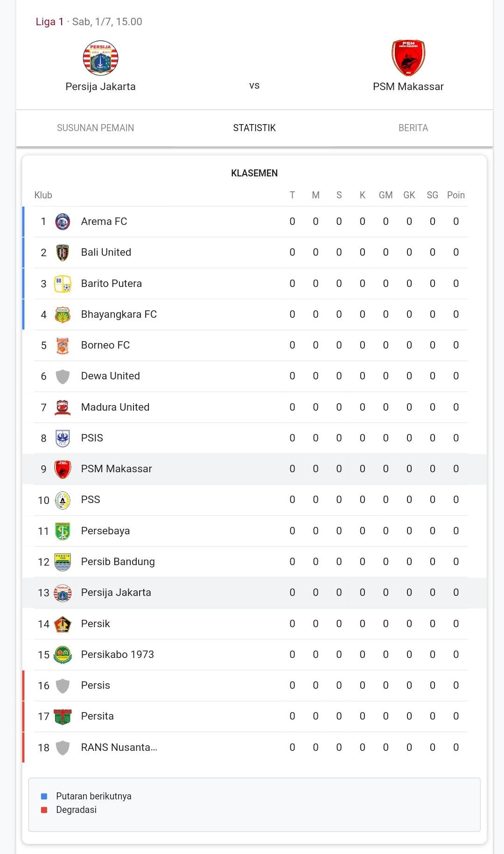
Task: Click the Madura United logo icon
Action: click(x=63, y=407)
